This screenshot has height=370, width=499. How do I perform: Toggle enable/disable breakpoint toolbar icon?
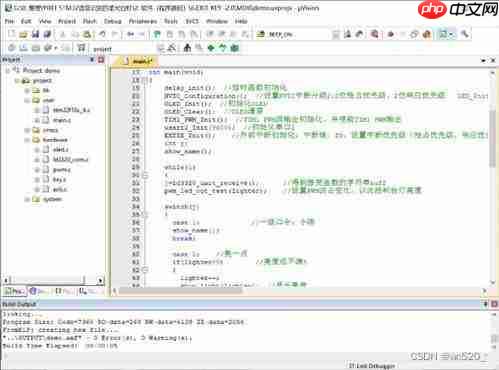click(403, 34)
